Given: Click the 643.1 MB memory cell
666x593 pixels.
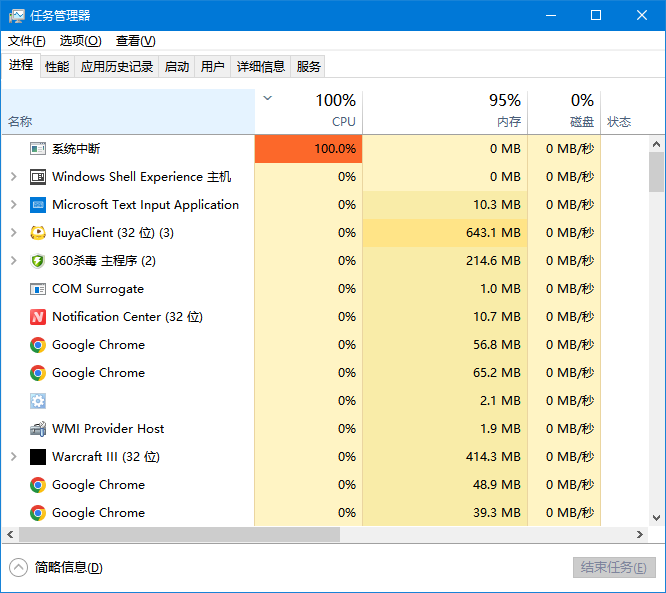Looking at the screenshot, I should point(445,233).
